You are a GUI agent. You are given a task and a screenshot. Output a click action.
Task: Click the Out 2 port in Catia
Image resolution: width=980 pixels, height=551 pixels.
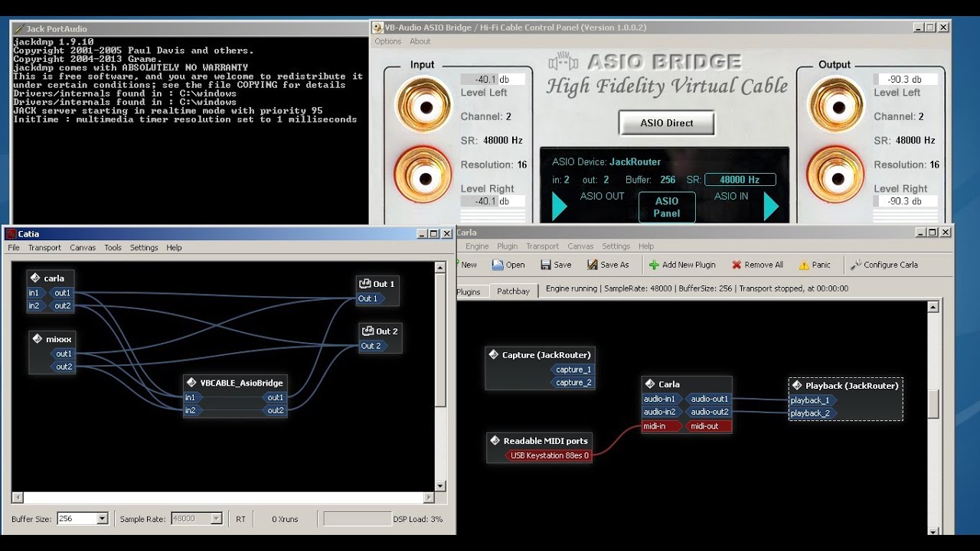pyautogui.click(x=373, y=346)
